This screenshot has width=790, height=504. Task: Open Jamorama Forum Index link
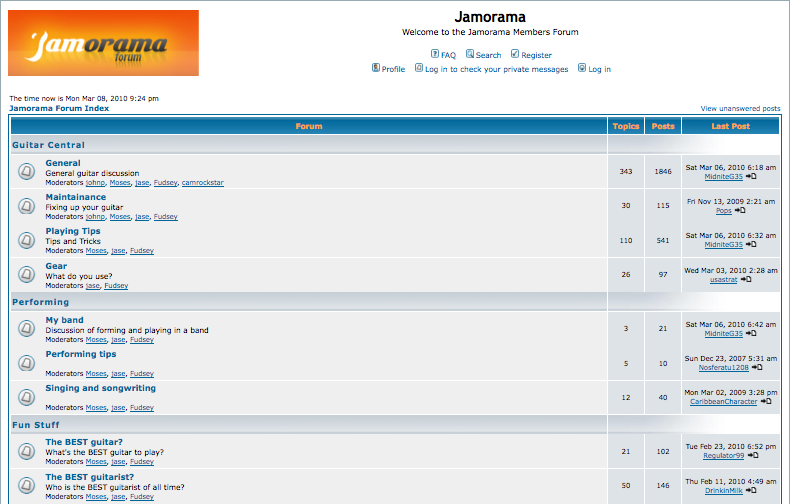tap(59, 108)
